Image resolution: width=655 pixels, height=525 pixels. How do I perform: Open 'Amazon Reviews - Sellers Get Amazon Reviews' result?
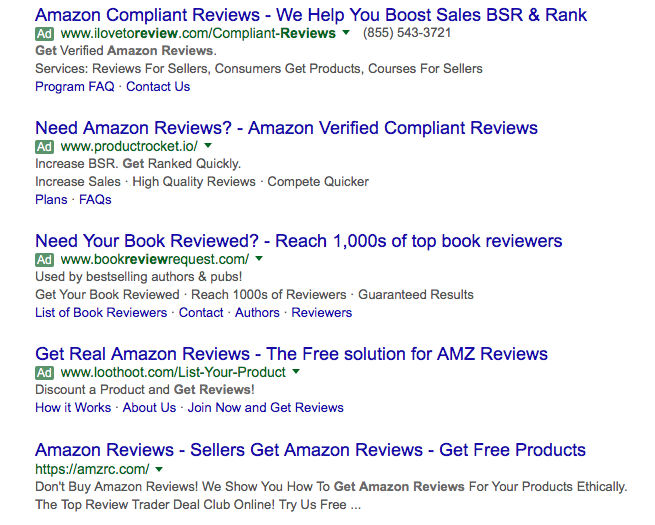310,450
